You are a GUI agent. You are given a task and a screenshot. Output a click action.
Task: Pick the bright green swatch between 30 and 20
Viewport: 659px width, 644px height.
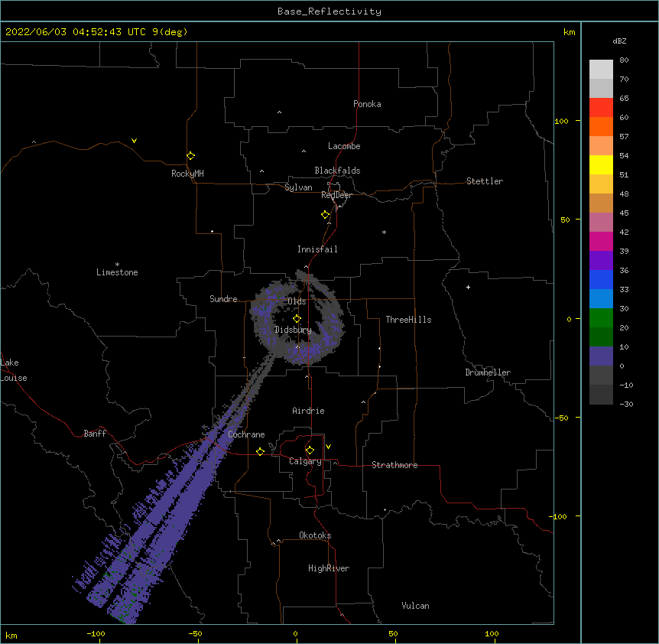point(601,318)
